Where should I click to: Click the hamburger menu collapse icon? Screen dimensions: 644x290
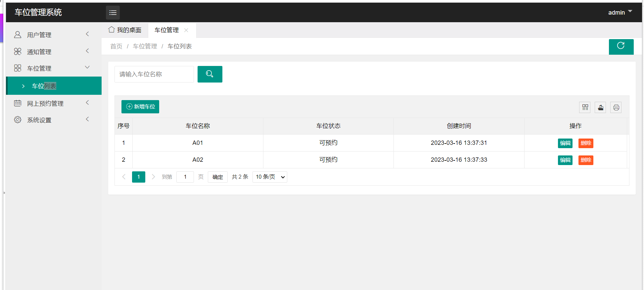pyautogui.click(x=113, y=13)
